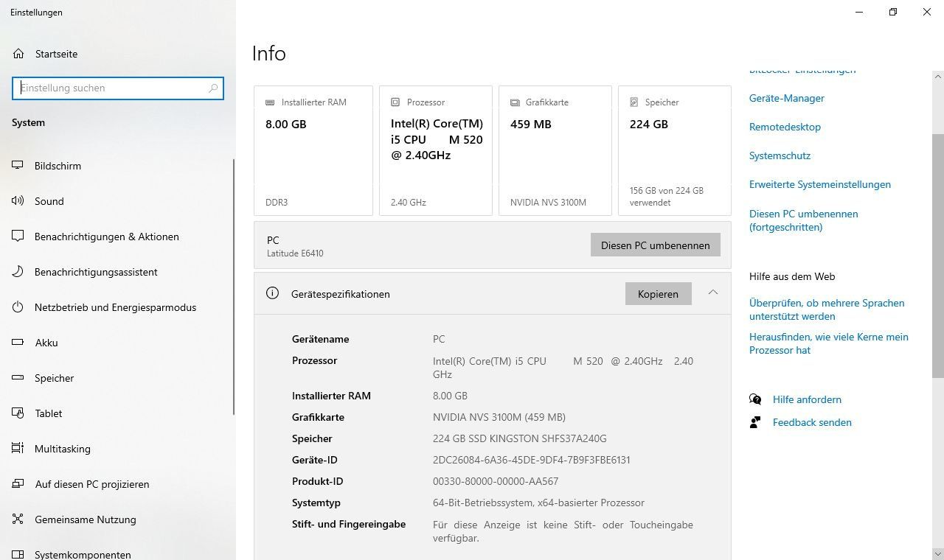Focus the Einstellung suchen search field

(118, 88)
